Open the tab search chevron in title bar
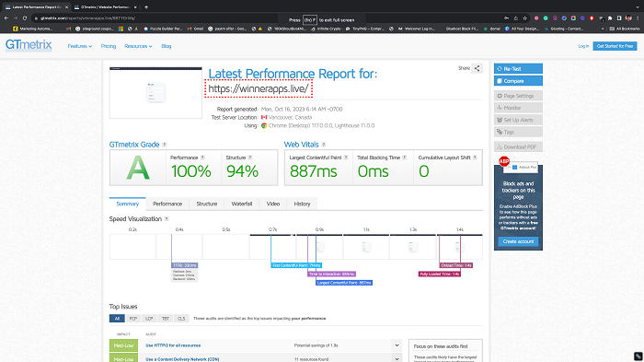The height and width of the screenshot is (362, 644). pyautogui.click(x=638, y=7)
